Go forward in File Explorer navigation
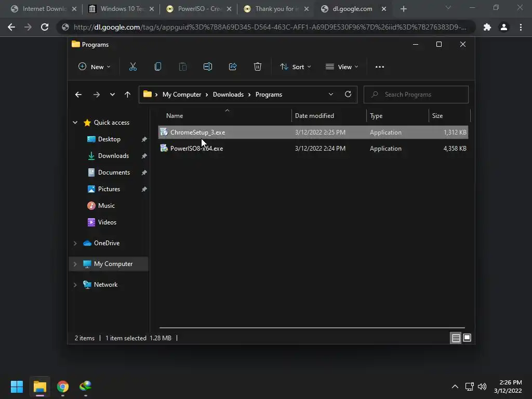This screenshot has height=399, width=532. [96, 95]
